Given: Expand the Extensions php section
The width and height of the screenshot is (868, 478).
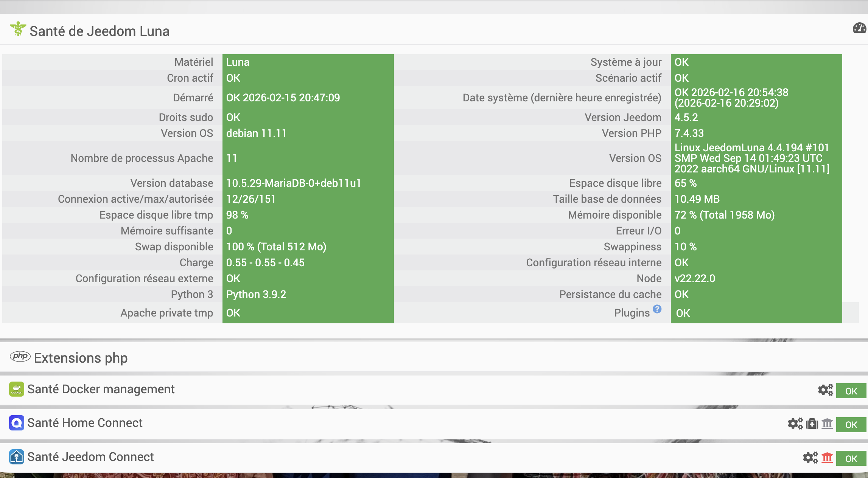Looking at the screenshot, I should point(81,358).
